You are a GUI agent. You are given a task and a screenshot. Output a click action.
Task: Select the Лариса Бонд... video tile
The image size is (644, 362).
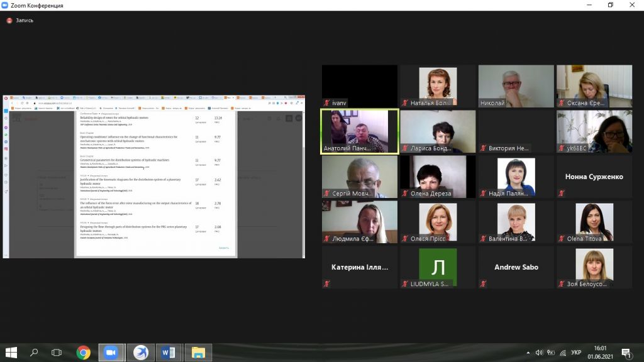438,131
